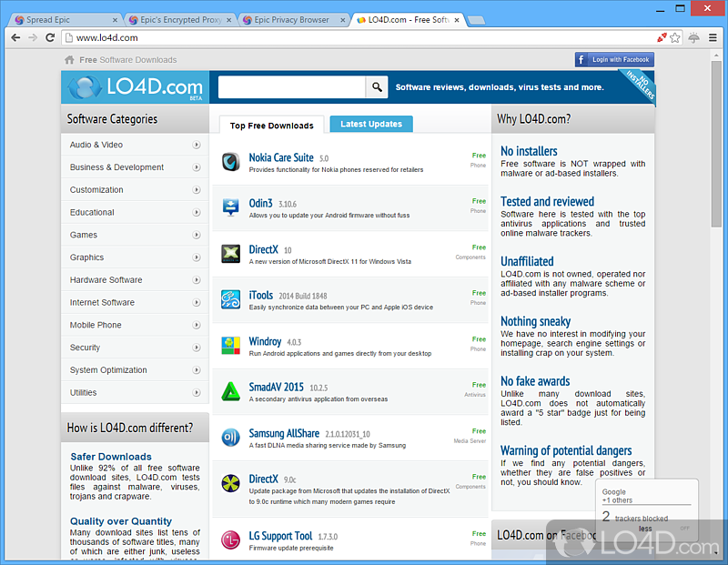Open the browser hamburger menu
Image resolution: width=728 pixels, height=565 pixels.
pyautogui.click(x=712, y=37)
